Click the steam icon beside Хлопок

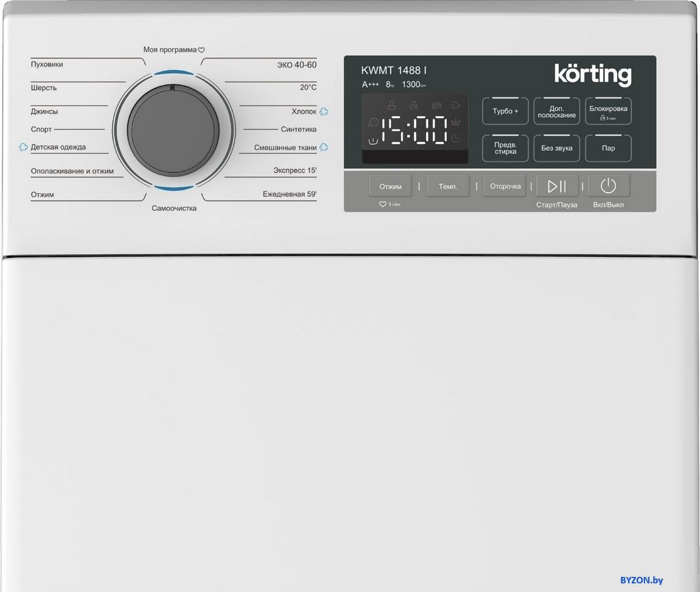pos(324,112)
